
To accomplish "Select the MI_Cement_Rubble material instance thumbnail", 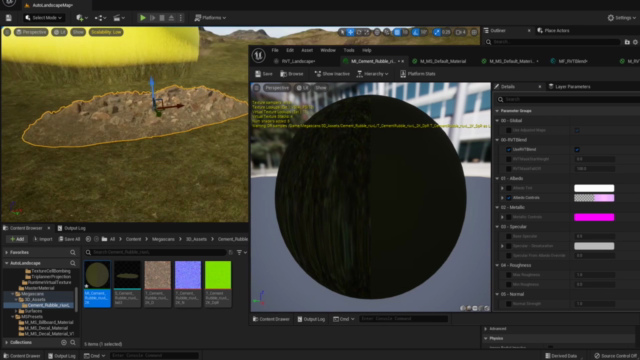I will (97, 284).
